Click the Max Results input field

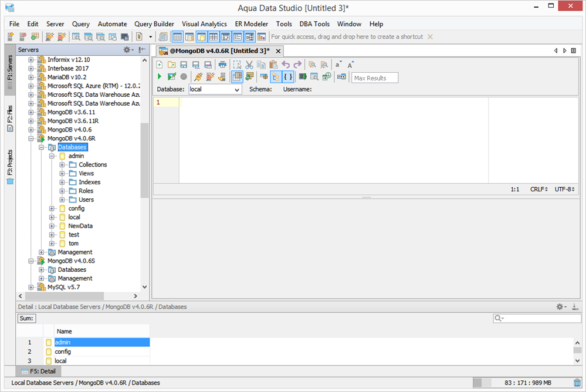pos(375,78)
